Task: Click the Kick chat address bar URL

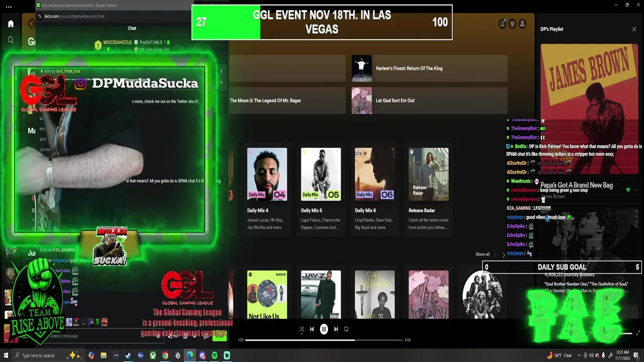Action: (x=74, y=16)
